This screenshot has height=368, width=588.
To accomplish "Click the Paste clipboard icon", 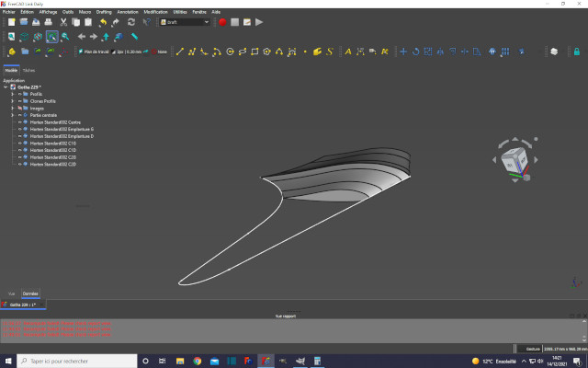I will pyautogui.click(x=88, y=22).
